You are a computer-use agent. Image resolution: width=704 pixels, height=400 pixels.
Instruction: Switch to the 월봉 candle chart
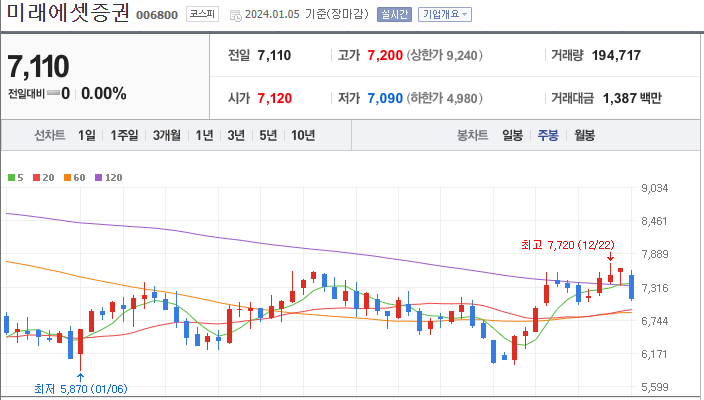click(584, 135)
